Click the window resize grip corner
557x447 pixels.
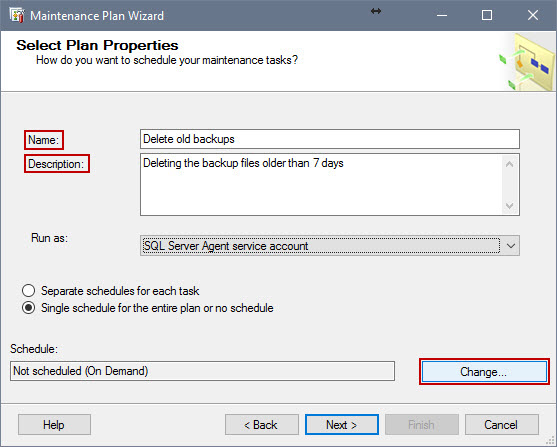tap(551, 441)
